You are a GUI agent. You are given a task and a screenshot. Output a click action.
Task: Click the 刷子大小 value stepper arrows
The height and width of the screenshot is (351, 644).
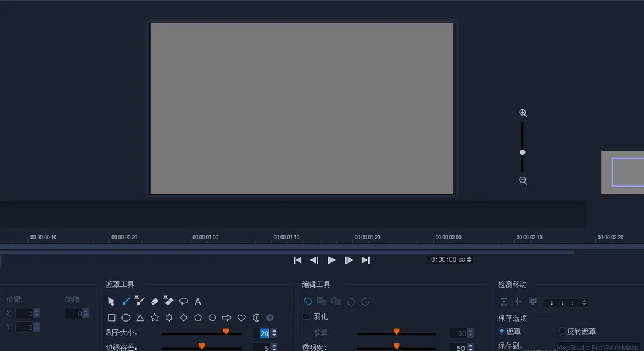tap(274, 333)
